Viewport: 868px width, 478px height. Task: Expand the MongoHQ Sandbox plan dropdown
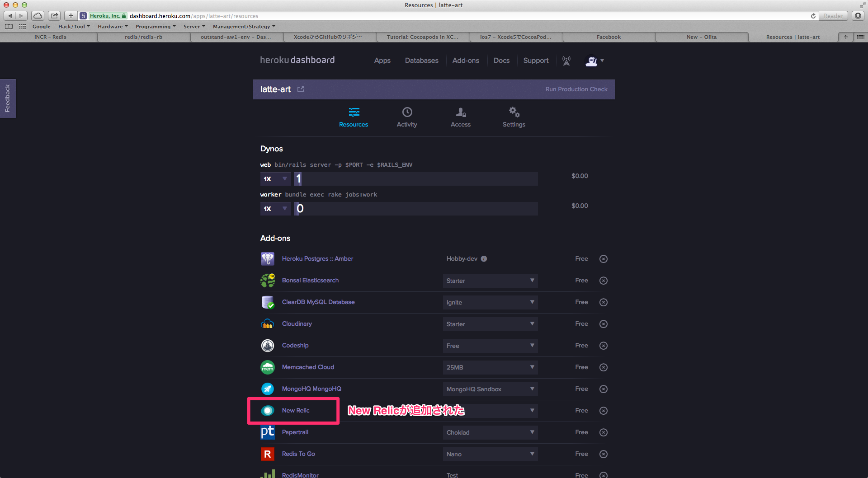(491, 389)
